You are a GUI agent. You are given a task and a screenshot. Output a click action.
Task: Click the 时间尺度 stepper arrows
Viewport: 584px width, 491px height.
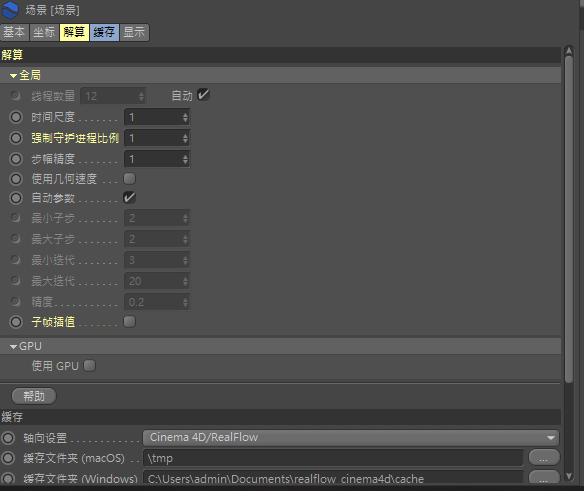[x=185, y=118]
